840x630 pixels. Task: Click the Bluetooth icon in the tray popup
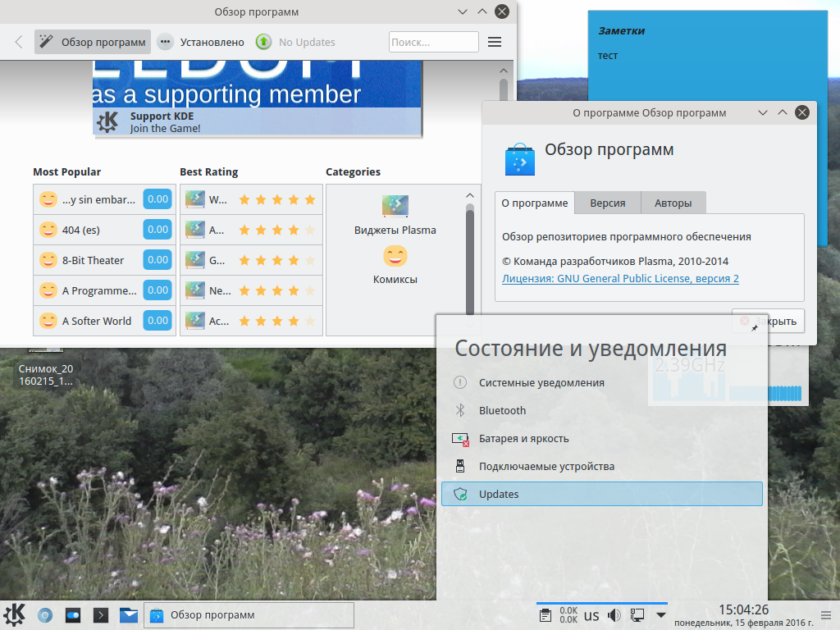click(459, 410)
